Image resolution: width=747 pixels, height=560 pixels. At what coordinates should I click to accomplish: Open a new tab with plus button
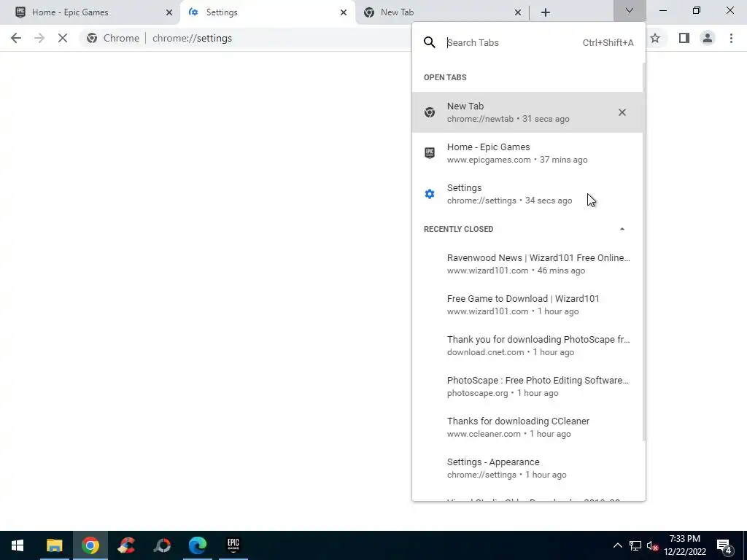coord(546,12)
